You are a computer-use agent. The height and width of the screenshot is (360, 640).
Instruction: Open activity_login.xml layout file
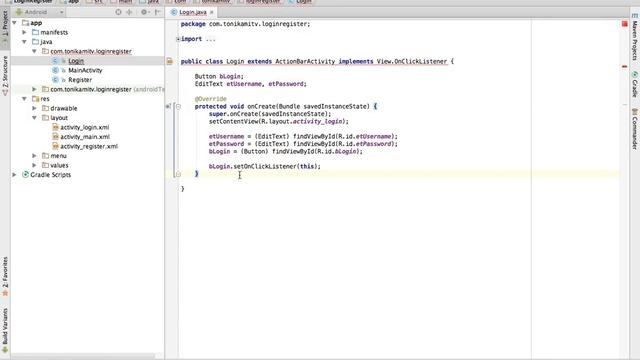84,127
